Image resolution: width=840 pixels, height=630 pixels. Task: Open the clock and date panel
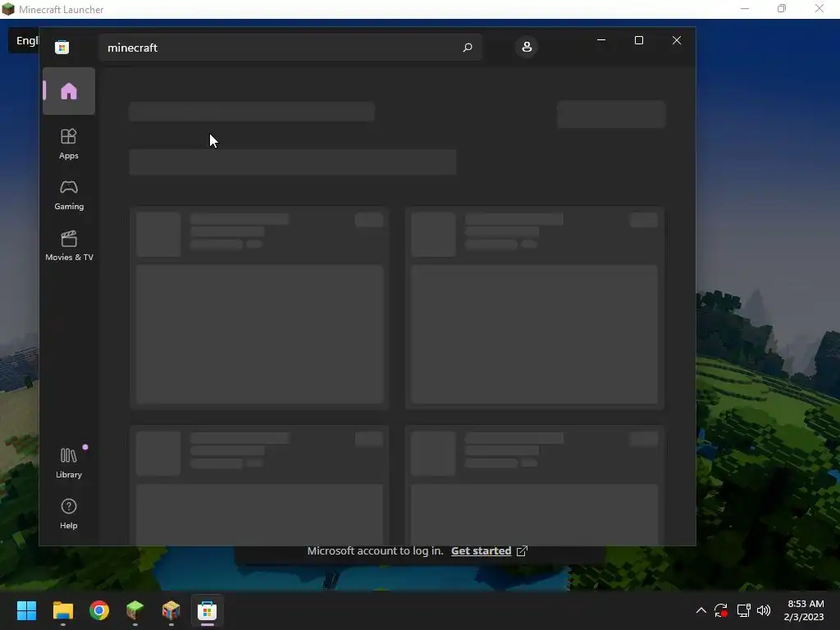pyautogui.click(x=804, y=610)
